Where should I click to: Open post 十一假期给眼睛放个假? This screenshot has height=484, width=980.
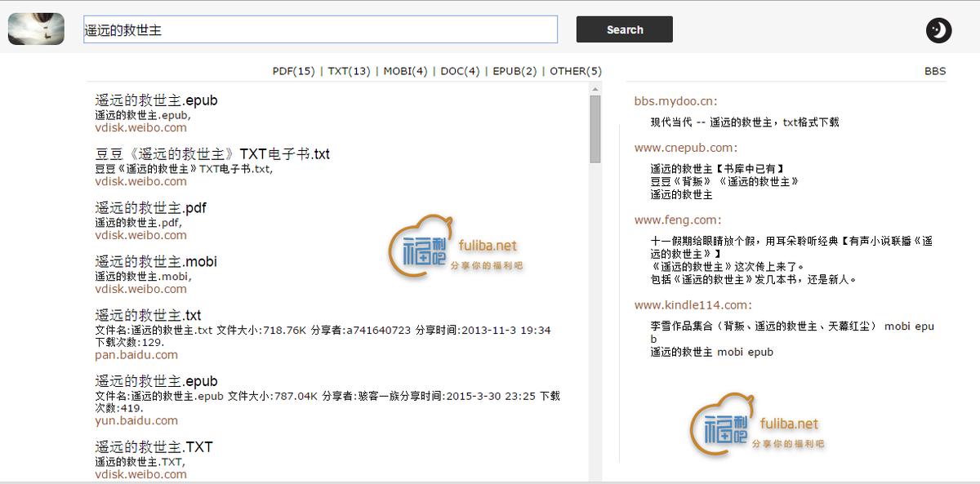pos(792,247)
